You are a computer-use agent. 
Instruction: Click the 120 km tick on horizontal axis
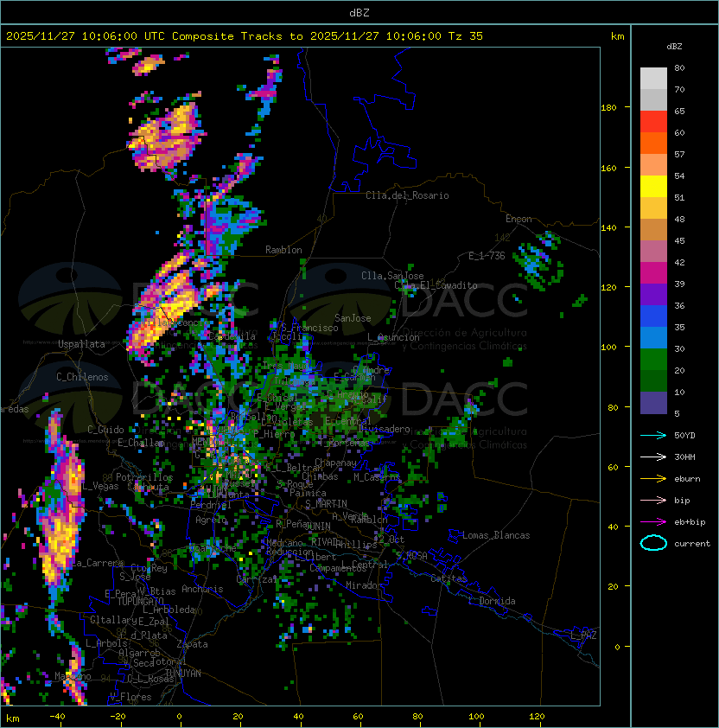pyautogui.click(x=536, y=717)
